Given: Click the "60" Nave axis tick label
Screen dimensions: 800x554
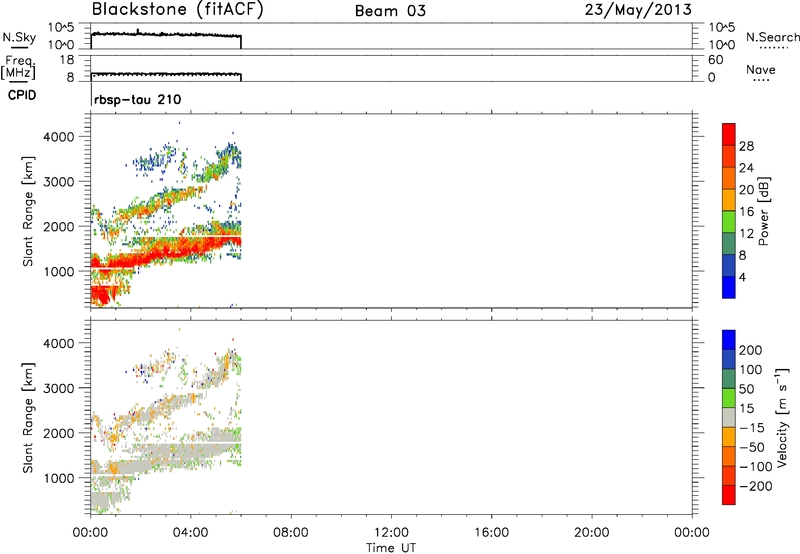Looking at the screenshot, I should pos(715,60).
